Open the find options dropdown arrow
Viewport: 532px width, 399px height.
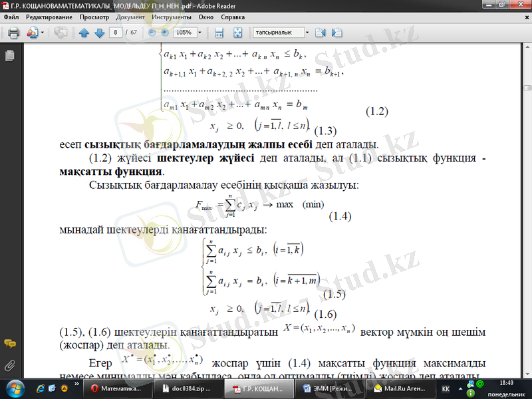(307, 33)
